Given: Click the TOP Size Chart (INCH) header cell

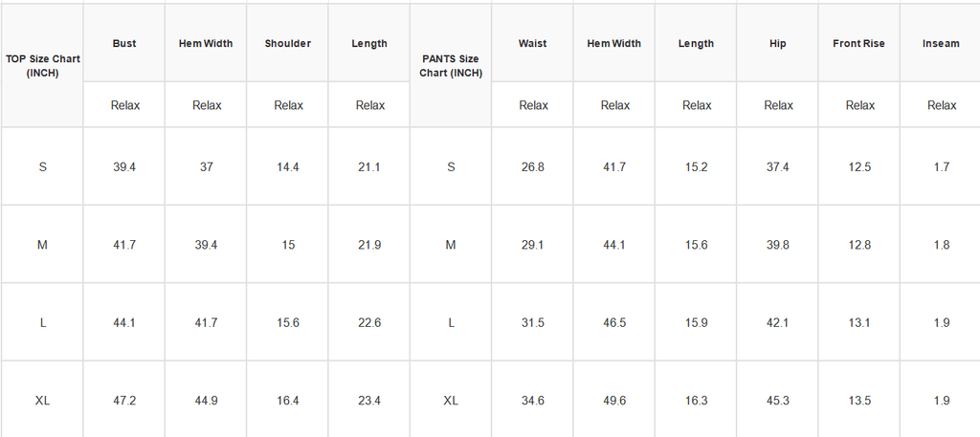Looking at the screenshot, I should (x=42, y=66).
